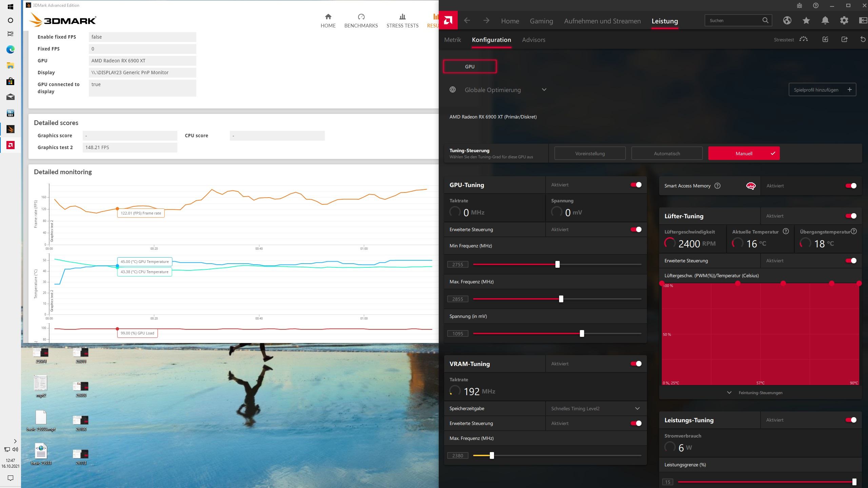The width and height of the screenshot is (868, 488).
Task: Select Automatisch tuning mode
Action: click(667, 154)
